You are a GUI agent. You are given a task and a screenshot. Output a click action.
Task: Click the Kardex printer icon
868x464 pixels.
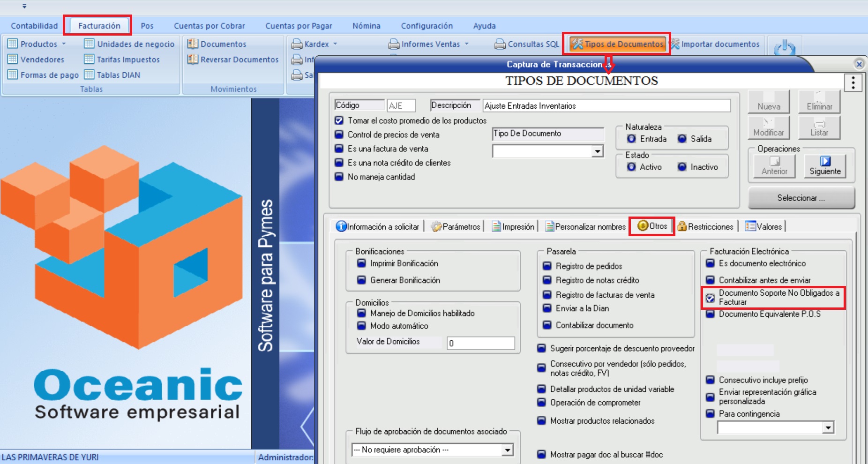[x=296, y=45]
